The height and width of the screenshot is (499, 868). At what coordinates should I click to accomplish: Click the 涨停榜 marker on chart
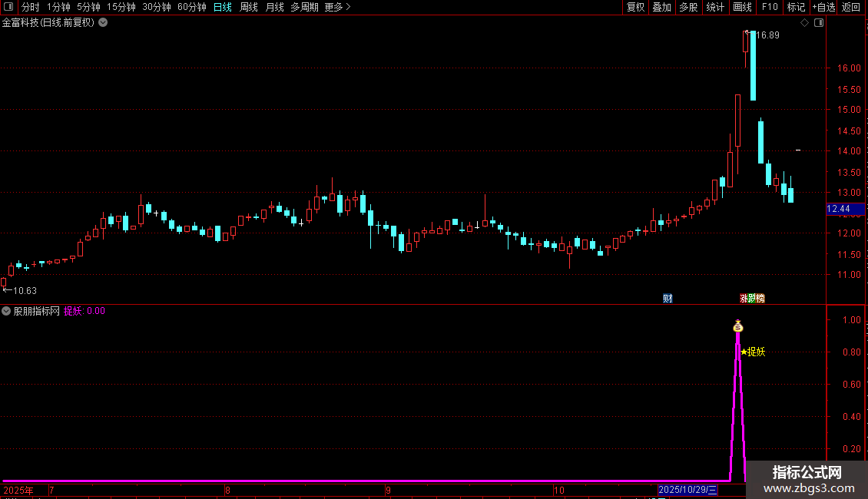point(752,299)
